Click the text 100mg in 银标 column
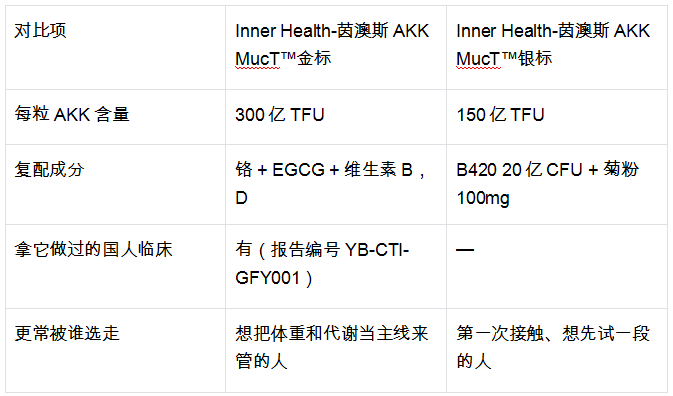Image resolution: width=673 pixels, height=396 pixels. point(483,198)
